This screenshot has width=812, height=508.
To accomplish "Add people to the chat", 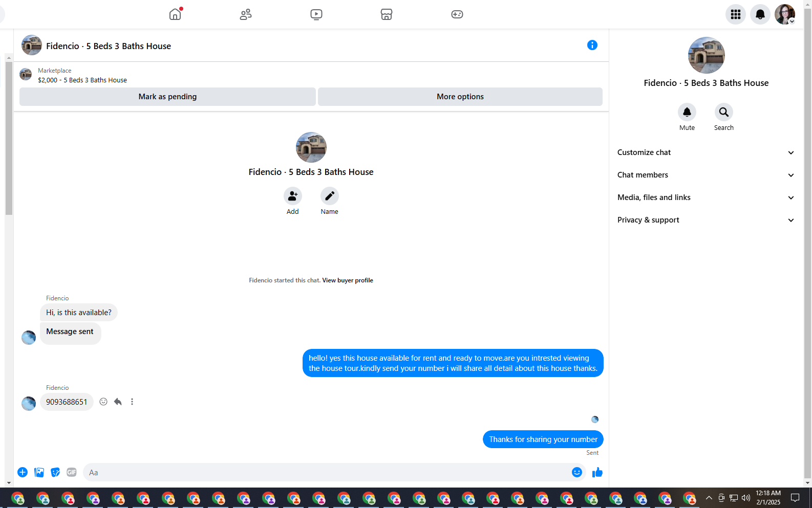I will coord(293,196).
